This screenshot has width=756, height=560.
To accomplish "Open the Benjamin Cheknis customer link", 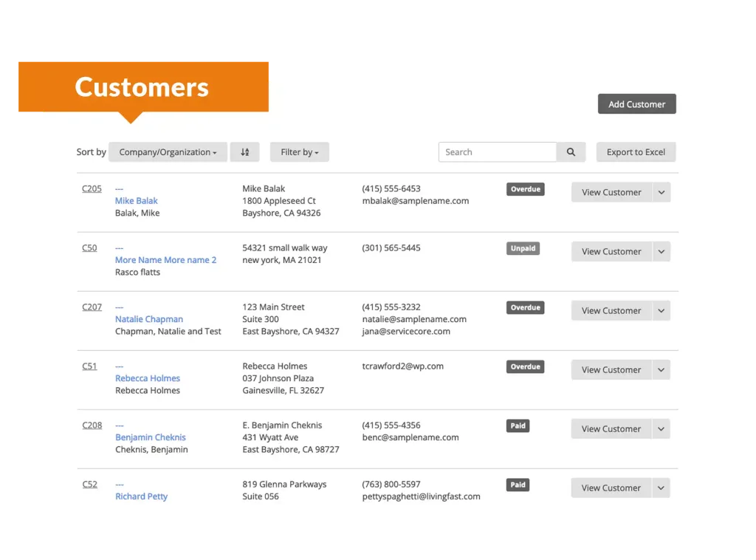I will click(151, 437).
